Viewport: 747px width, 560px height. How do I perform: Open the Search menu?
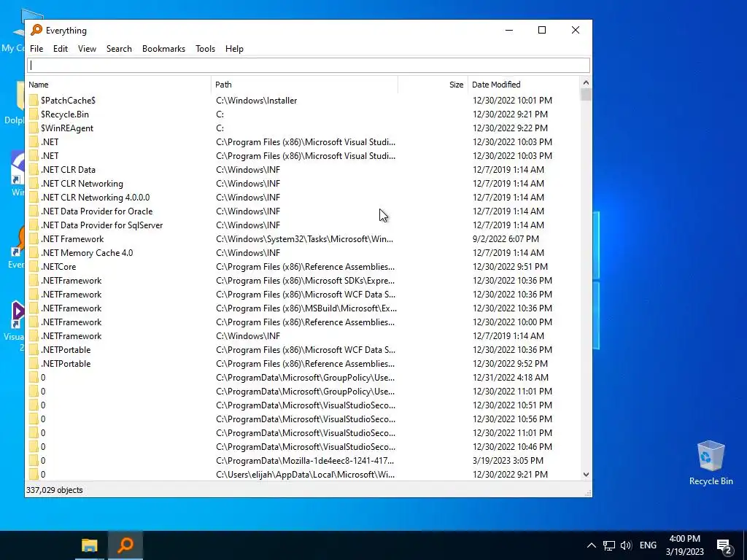[119, 49]
